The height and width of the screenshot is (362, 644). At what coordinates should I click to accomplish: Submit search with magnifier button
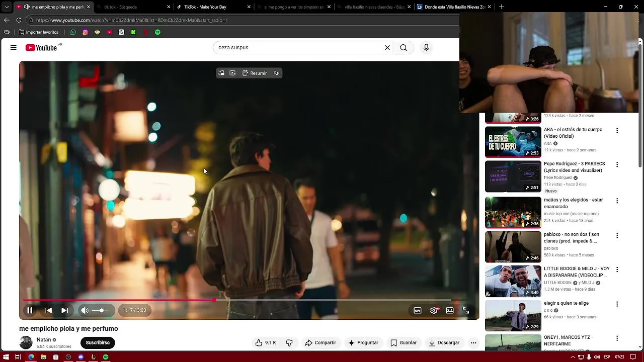point(404,47)
